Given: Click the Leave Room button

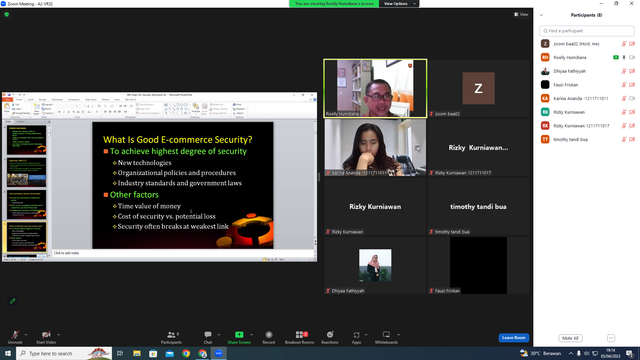Looking at the screenshot, I should 513,338.
